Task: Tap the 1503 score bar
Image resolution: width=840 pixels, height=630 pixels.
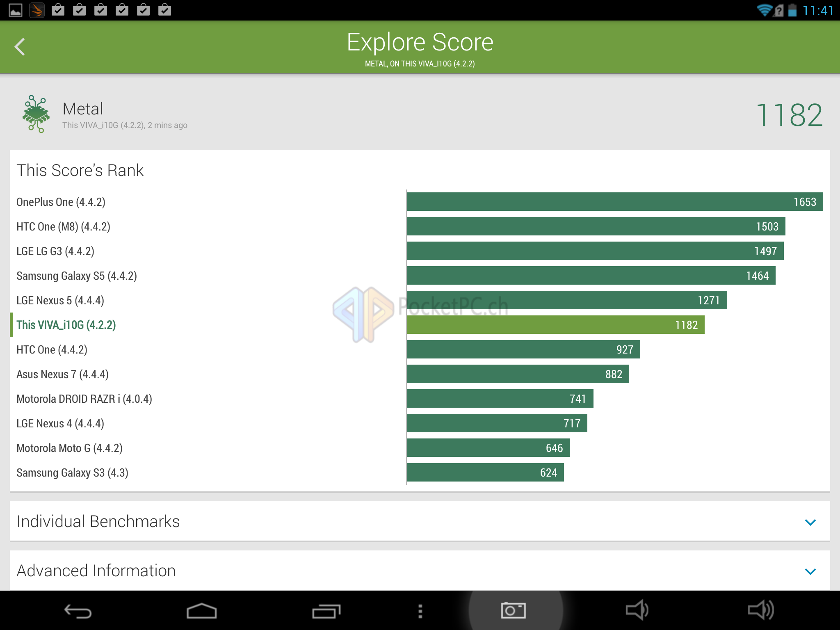Action: [596, 226]
